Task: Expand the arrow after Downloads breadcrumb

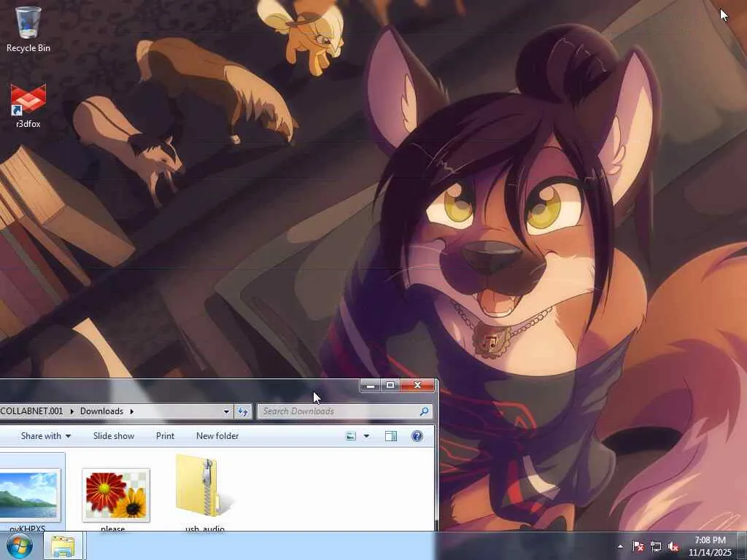Action: point(131,411)
